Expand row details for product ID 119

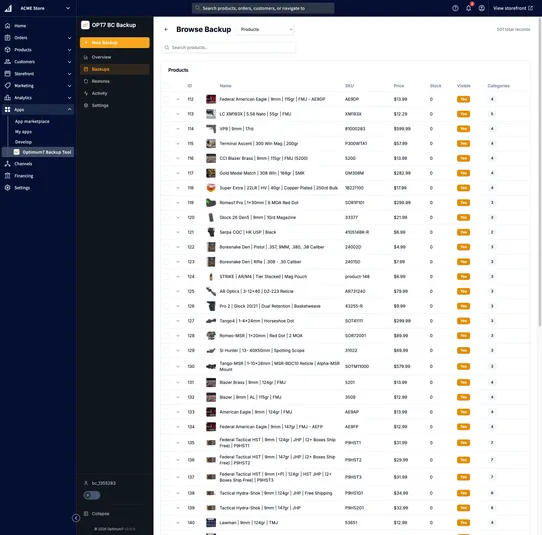pos(178,203)
